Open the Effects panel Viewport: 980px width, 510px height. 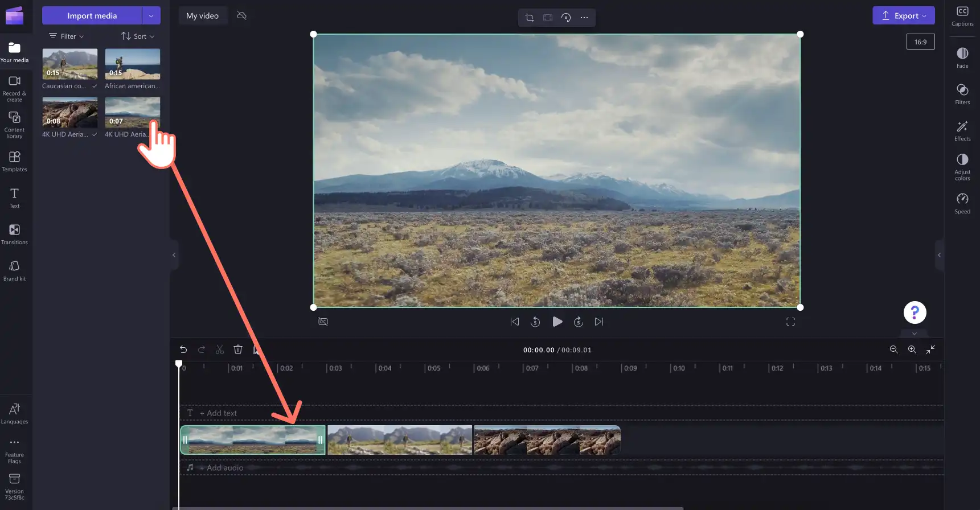[962, 130]
